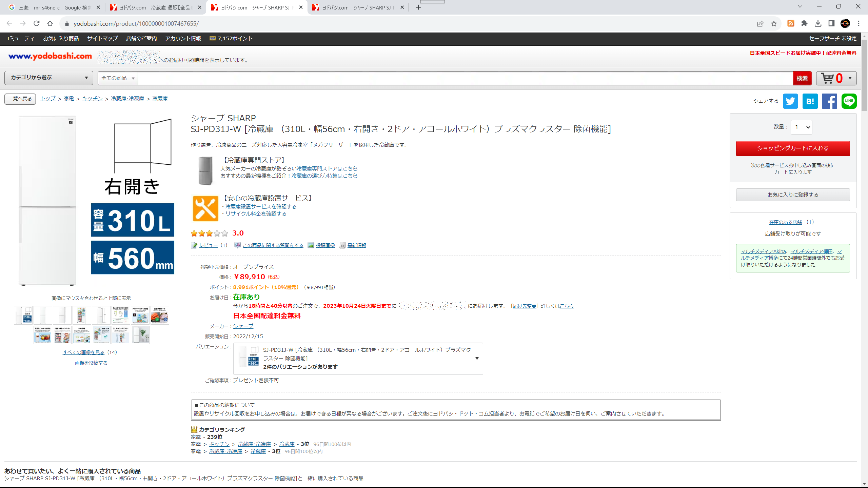Click the share page icon in address bar

coord(760,23)
